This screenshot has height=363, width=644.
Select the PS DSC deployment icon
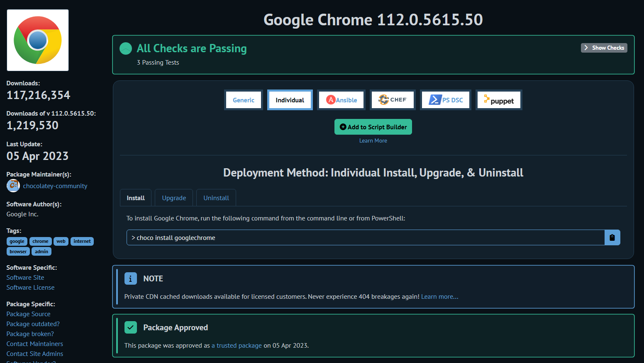point(446,99)
